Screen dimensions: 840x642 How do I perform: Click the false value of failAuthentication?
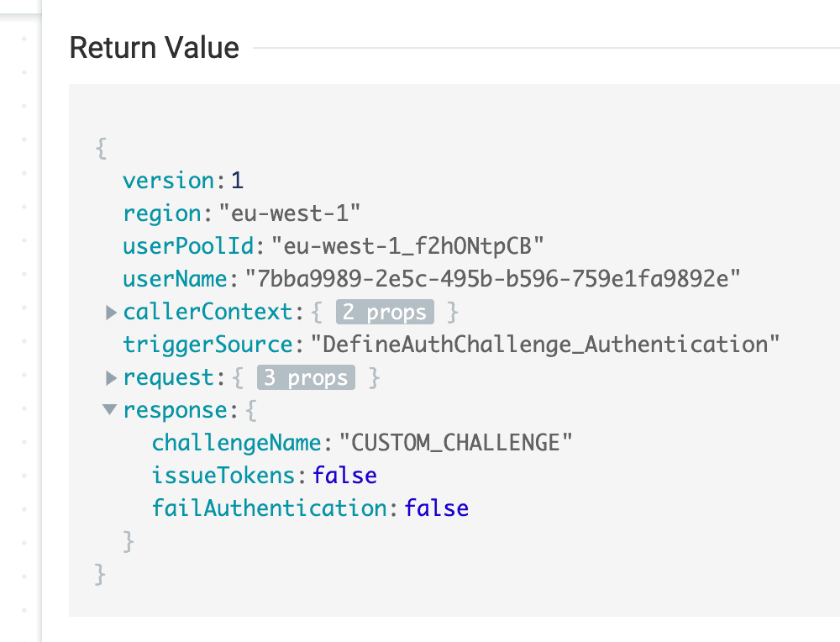click(x=436, y=508)
